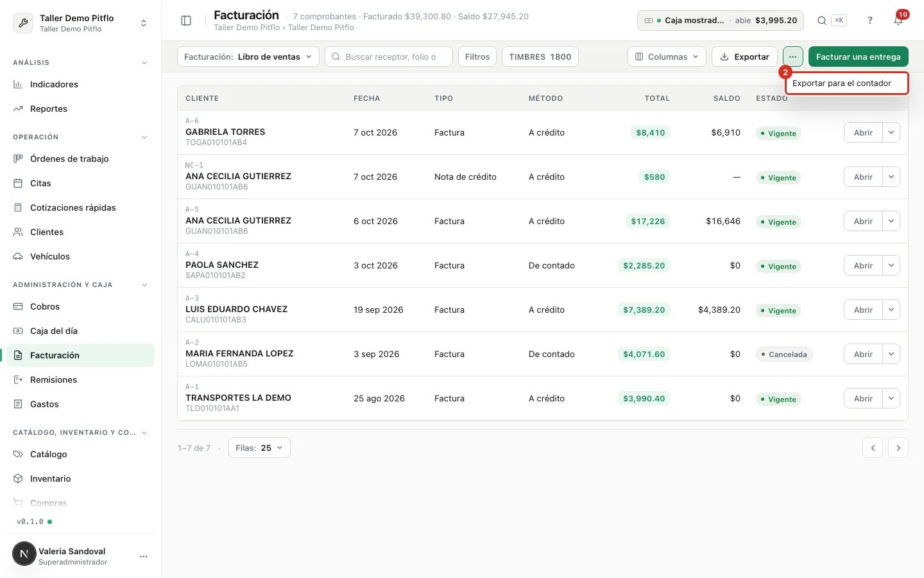Go to Clientes page
Viewport: 924px width, 578px height.
(80, 232)
